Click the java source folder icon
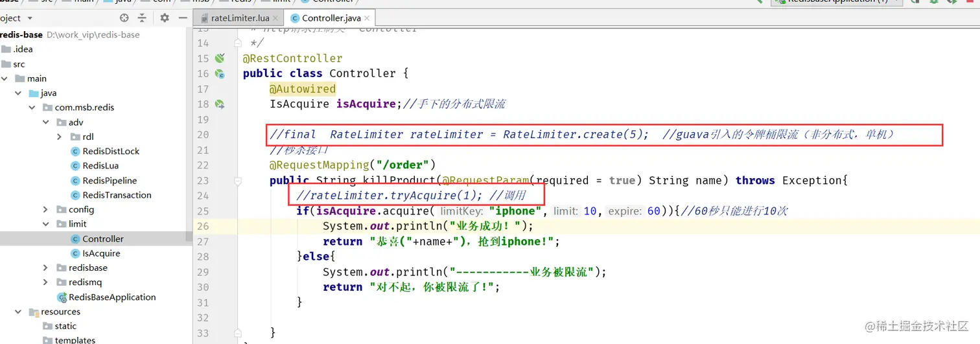 point(34,93)
